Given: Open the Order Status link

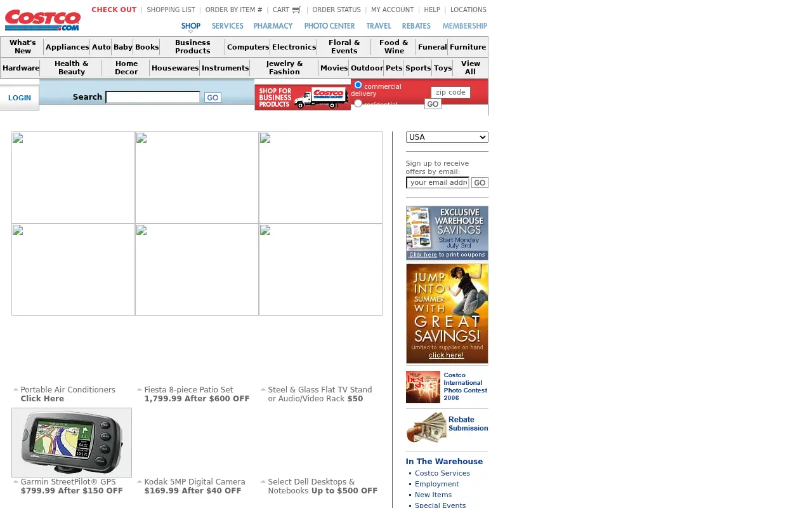Looking at the screenshot, I should point(336,10).
